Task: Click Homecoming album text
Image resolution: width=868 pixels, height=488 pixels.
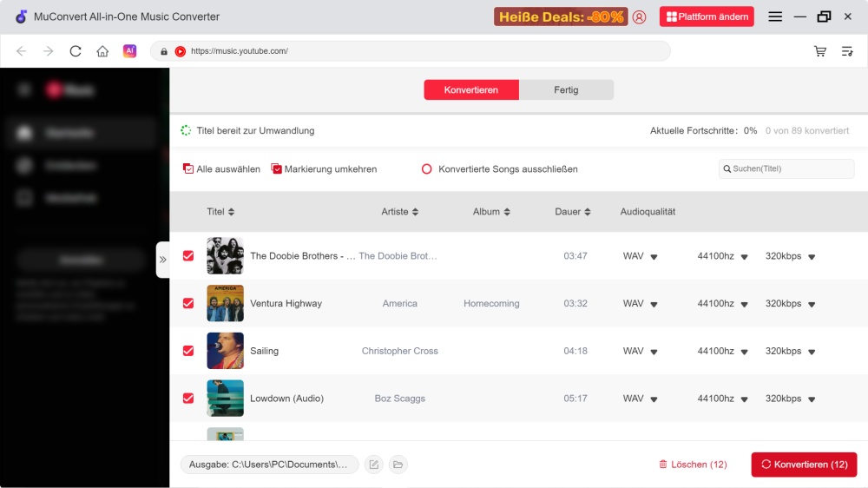Action: coord(491,304)
